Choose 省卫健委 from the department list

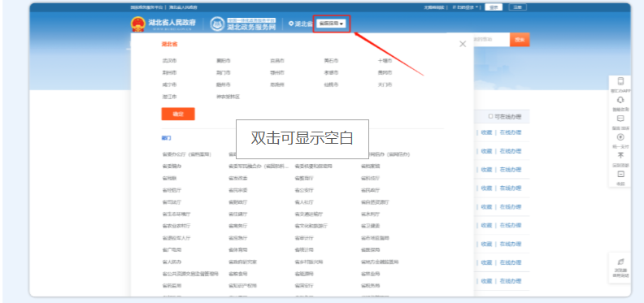(371, 226)
